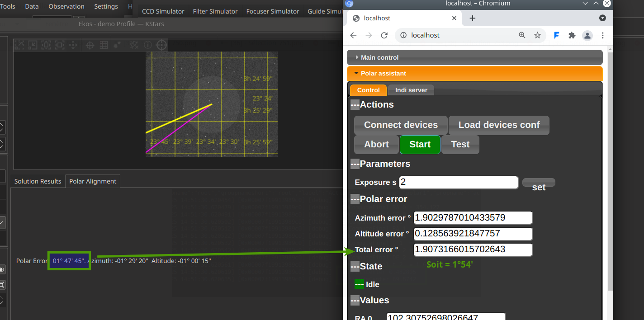The height and width of the screenshot is (320, 644).
Task: Open Chromium three-dot menu
Action: click(603, 35)
